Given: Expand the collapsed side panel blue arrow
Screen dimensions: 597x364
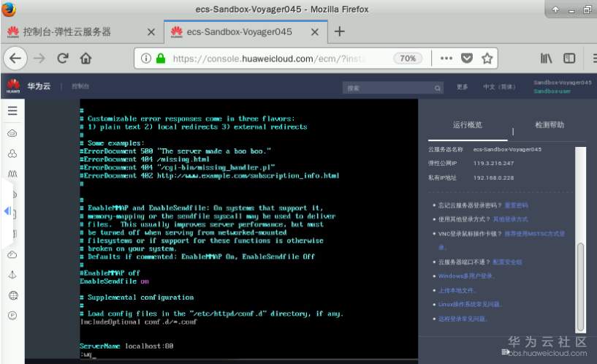Looking at the screenshot, I should [7, 211].
